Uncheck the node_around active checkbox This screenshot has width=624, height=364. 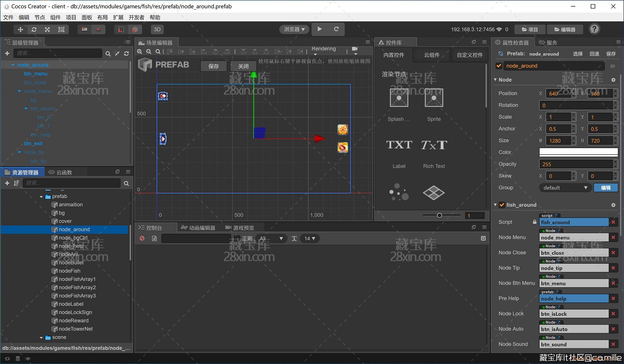tap(499, 66)
